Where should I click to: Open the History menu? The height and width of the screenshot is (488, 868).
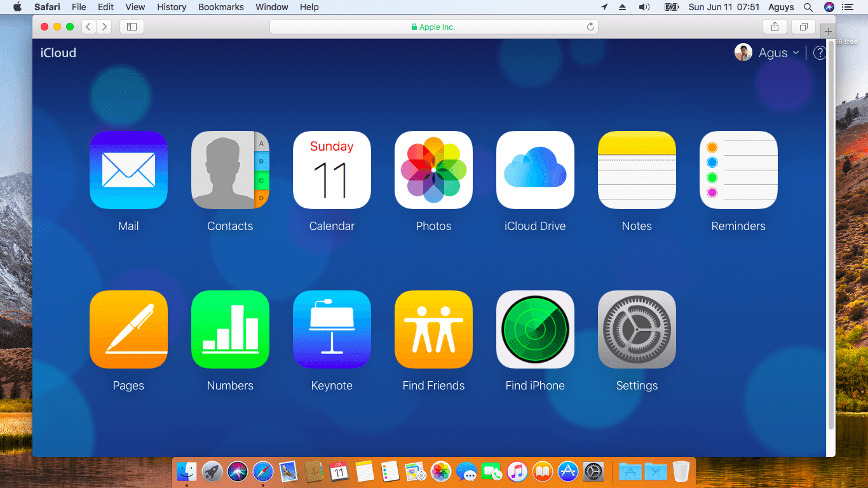pos(172,7)
